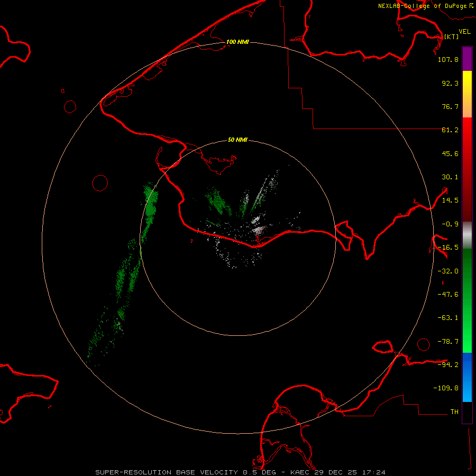This screenshot has height=476, width=476.
Task: Click the 61.2 velocity scale value
Action: (450, 130)
